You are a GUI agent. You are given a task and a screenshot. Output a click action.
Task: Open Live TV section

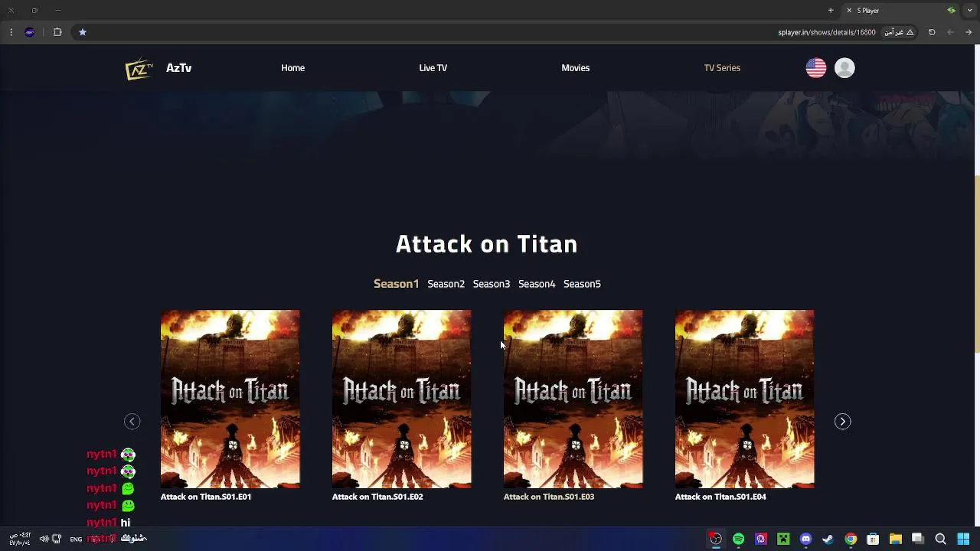point(433,68)
